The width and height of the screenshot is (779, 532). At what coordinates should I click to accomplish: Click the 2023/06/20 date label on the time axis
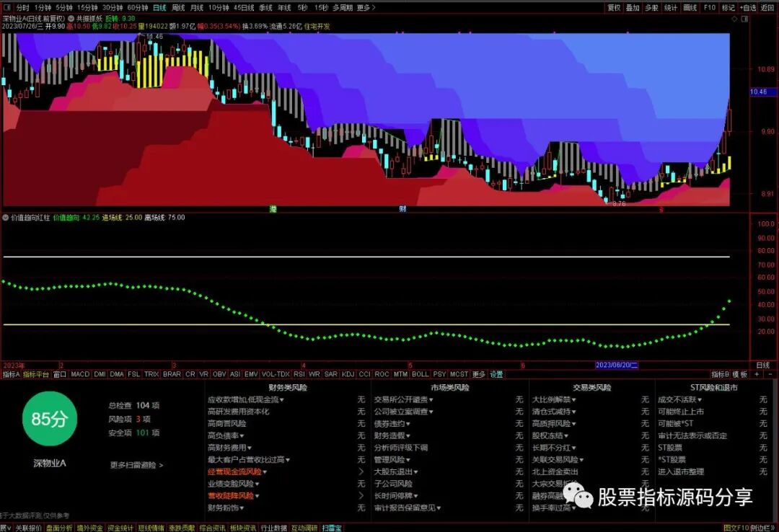point(616,365)
